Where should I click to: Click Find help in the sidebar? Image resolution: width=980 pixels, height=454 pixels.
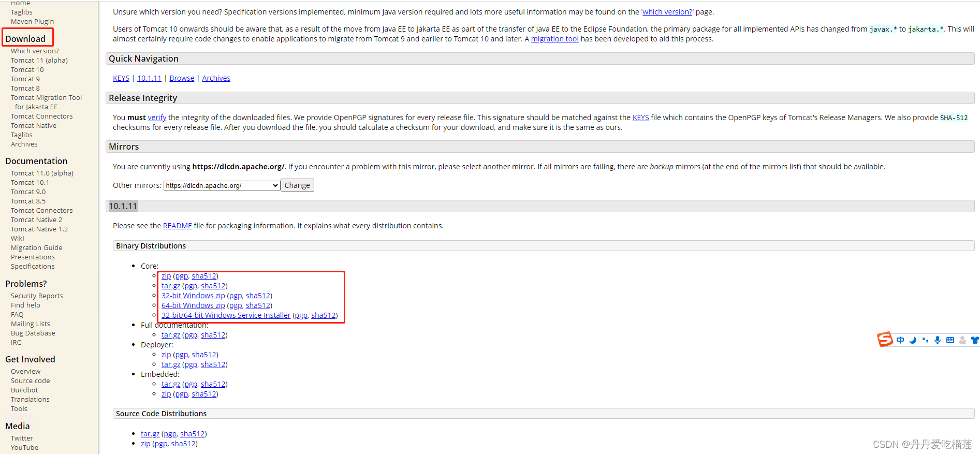[x=25, y=305]
